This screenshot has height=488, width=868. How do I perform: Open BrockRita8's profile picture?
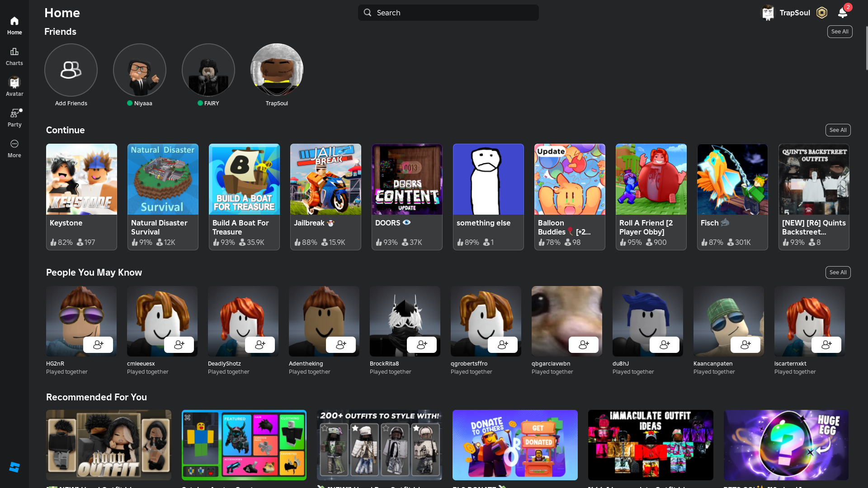(405, 321)
